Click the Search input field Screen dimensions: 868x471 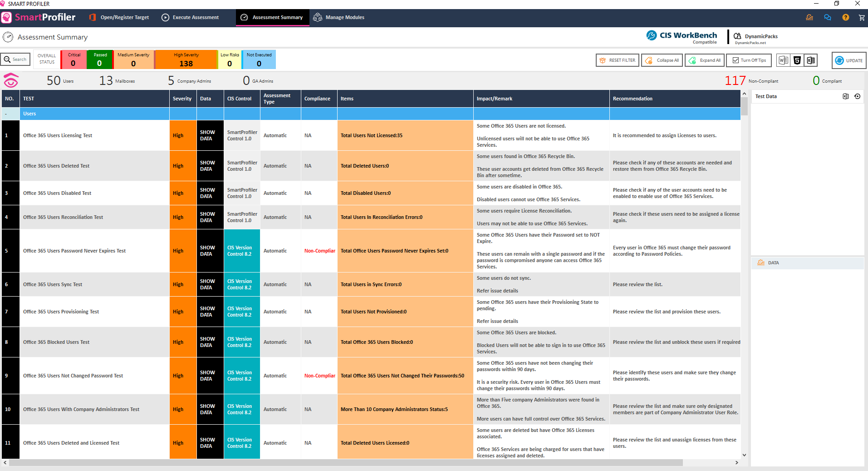coord(16,59)
